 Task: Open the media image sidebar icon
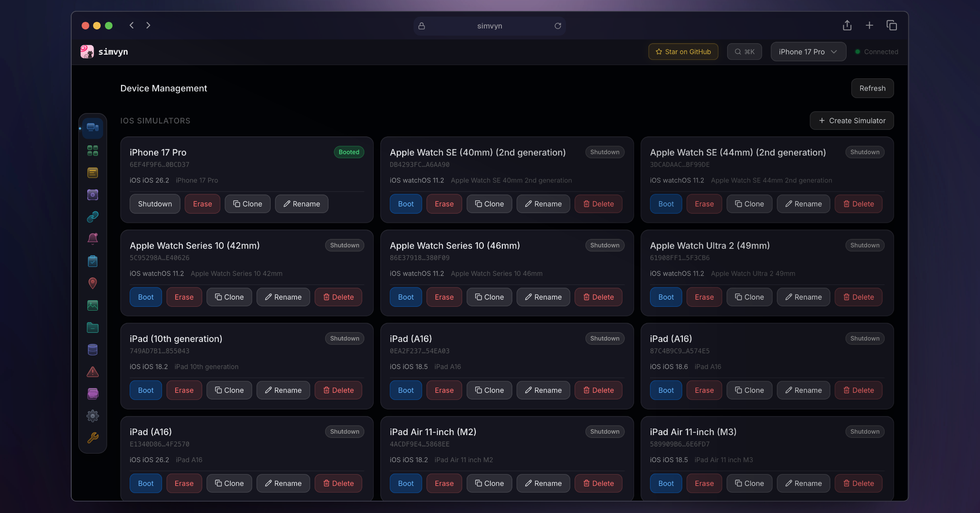point(93,305)
